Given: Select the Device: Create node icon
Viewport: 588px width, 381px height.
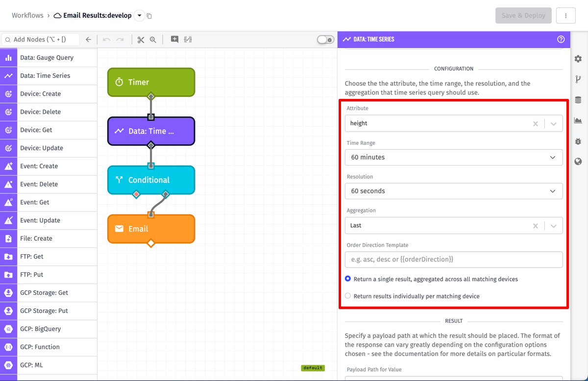Looking at the screenshot, I should [8, 94].
